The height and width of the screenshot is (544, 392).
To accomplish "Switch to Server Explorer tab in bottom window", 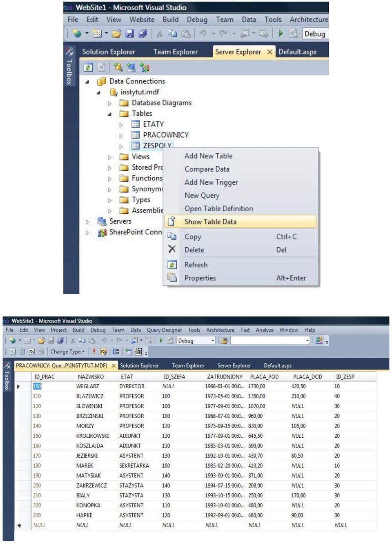I will (234, 365).
